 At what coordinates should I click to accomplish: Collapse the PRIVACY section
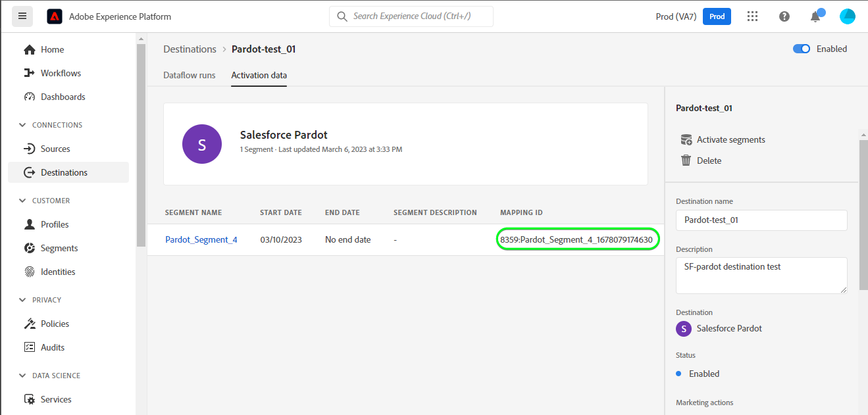pos(24,300)
